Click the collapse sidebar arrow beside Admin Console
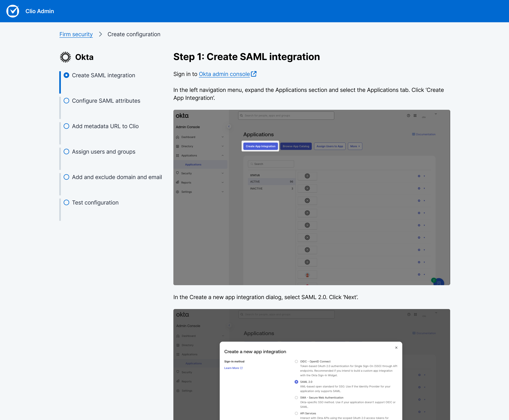This screenshot has height=420, width=509. coord(229,126)
